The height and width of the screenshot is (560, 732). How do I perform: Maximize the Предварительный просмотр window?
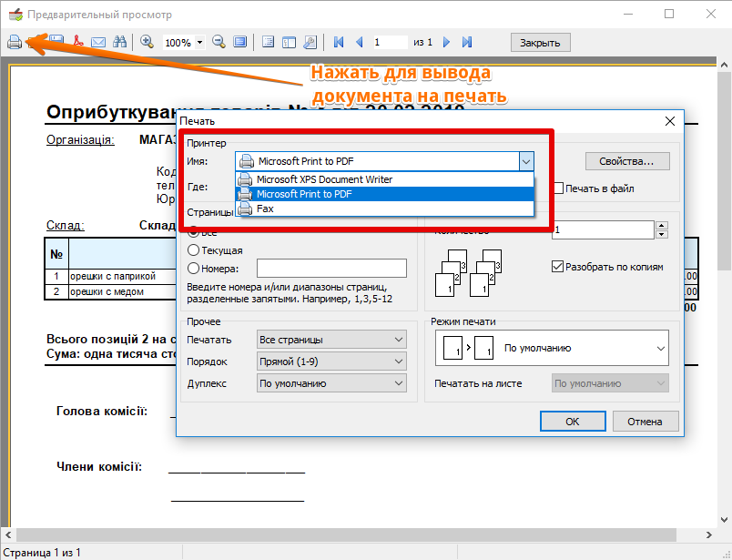[x=669, y=14]
